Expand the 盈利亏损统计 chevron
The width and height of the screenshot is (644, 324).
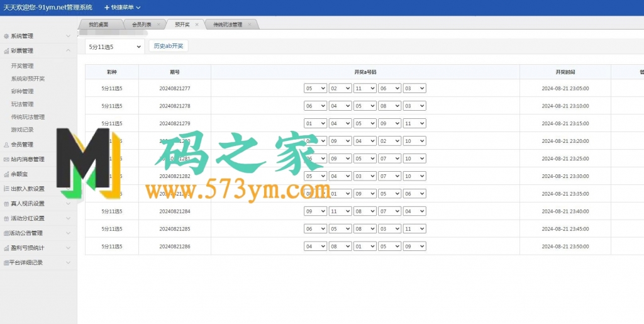[x=68, y=248]
